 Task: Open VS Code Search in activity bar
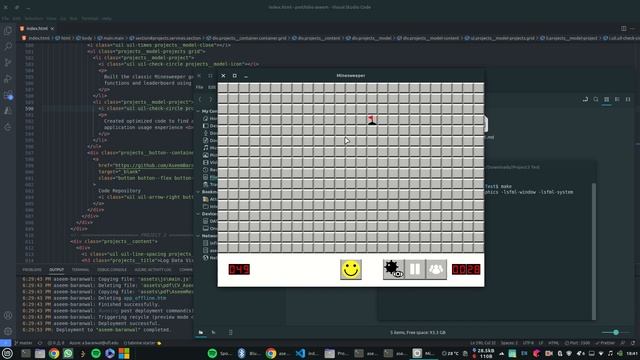(8, 47)
